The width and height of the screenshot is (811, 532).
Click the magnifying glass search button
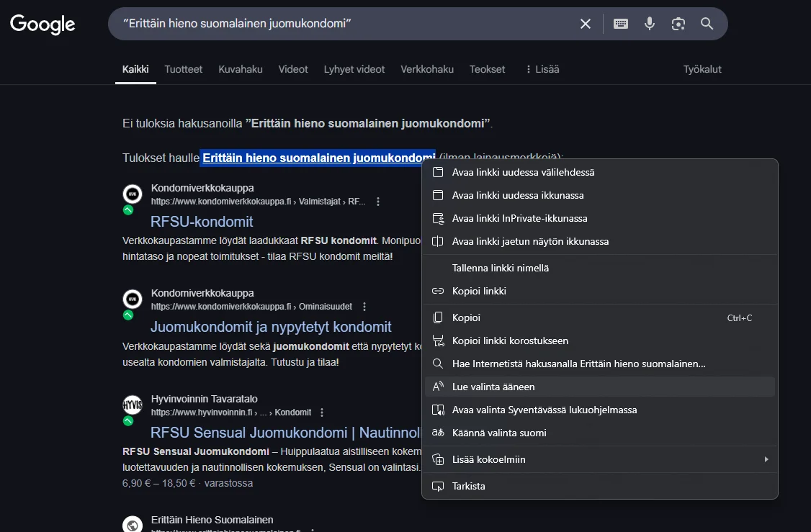[x=707, y=24]
